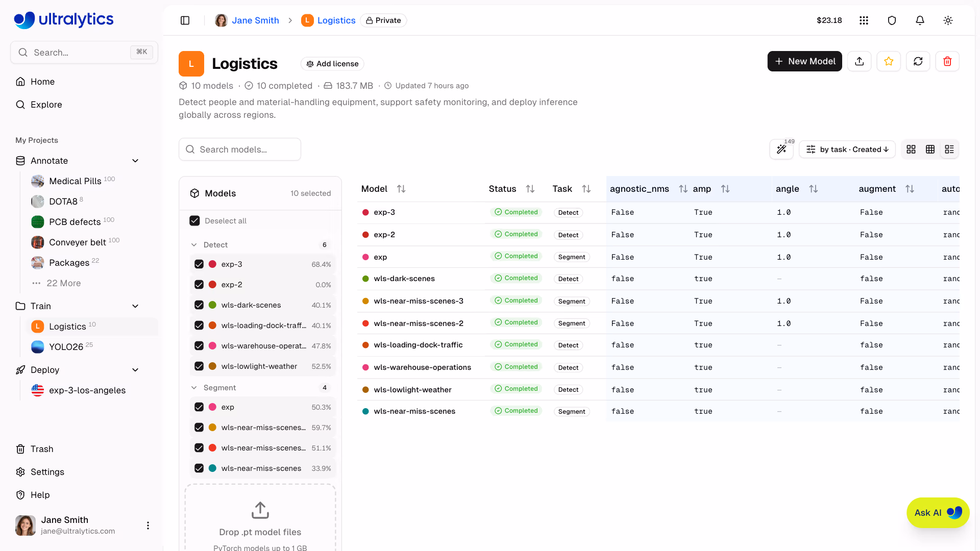980x551 pixels.
Task: Uncheck the exp-3 model checkbox
Action: (x=199, y=264)
